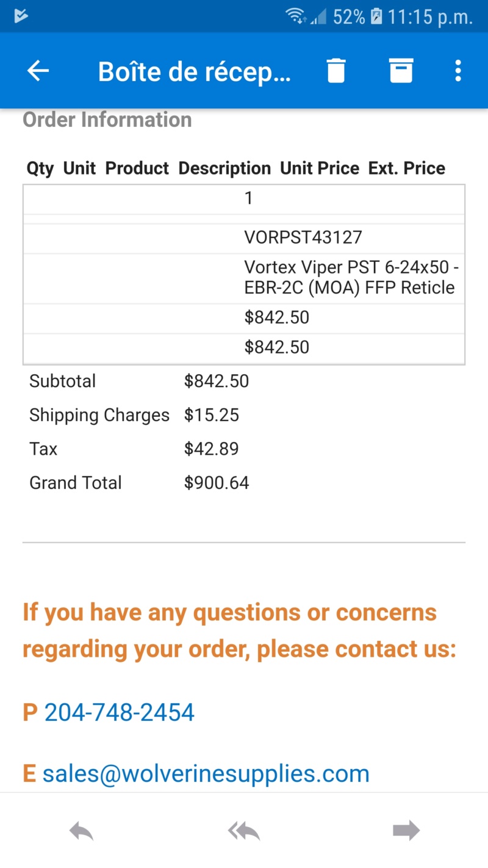Screen dimensions: 488x868
Task: Tap the battery indicator icon
Action: click(x=376, y=16)
